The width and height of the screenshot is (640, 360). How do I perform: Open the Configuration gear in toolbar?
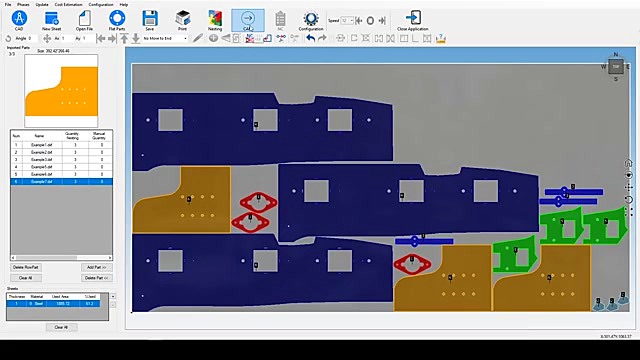[x=311, y=20]
